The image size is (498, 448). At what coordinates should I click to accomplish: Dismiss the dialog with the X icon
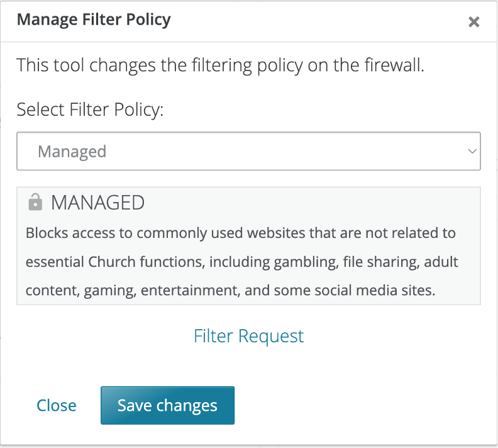coord(473,22)
